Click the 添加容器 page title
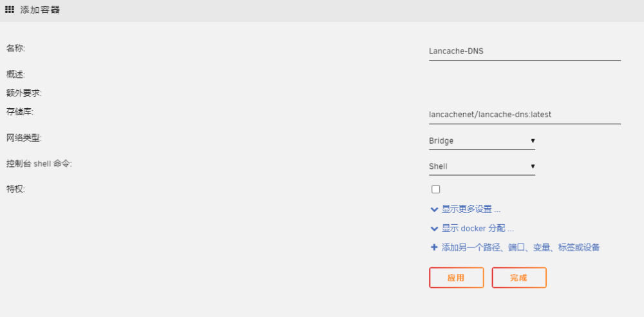 (40, 10)
